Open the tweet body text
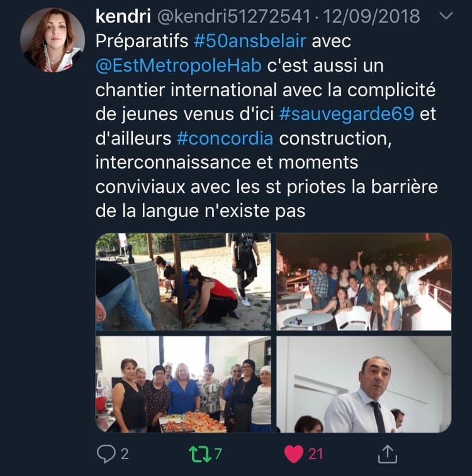Screen dimensions: 472x476 click(266, 126)
